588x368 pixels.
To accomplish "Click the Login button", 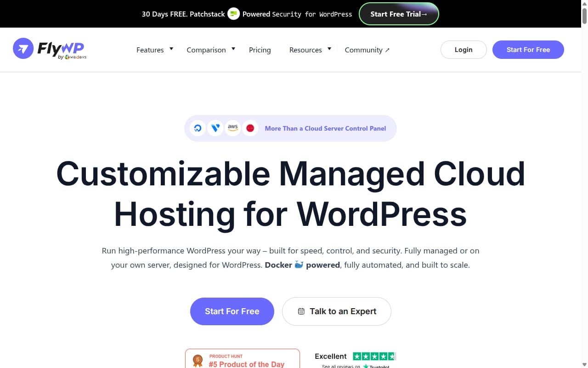I will pos(464,50).
